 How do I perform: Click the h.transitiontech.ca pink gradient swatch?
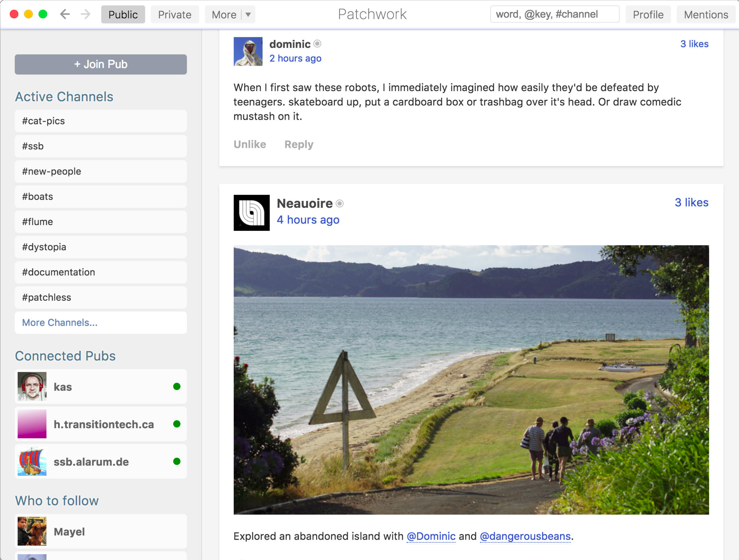(x=32, y=424)
